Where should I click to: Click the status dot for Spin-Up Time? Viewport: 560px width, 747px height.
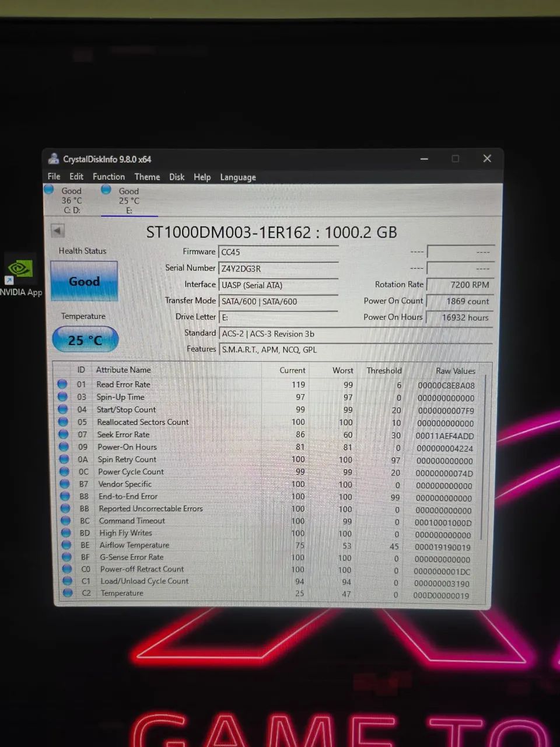[x=62, y=397]
